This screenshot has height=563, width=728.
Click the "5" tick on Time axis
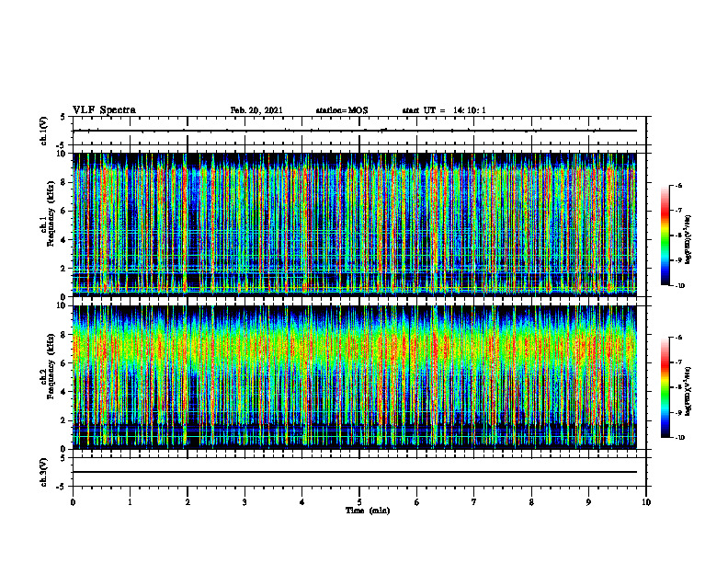click(359, 502)
